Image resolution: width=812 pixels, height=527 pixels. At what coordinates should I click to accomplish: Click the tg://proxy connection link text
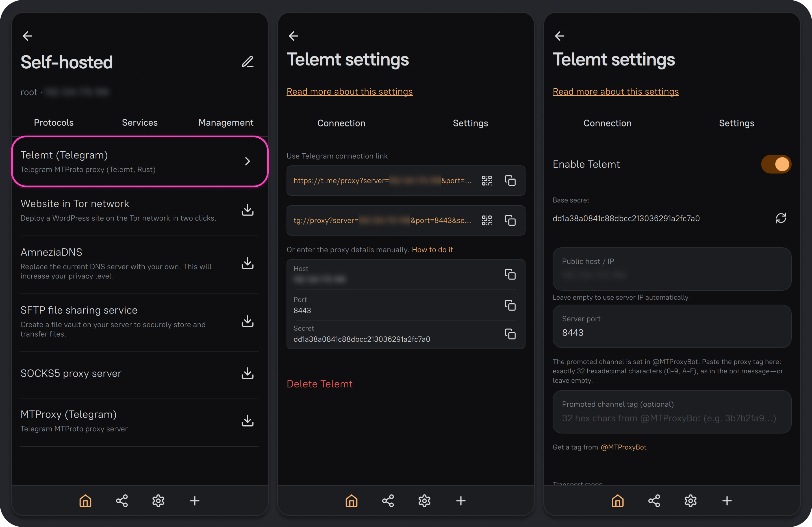click(x=383, y=220)
